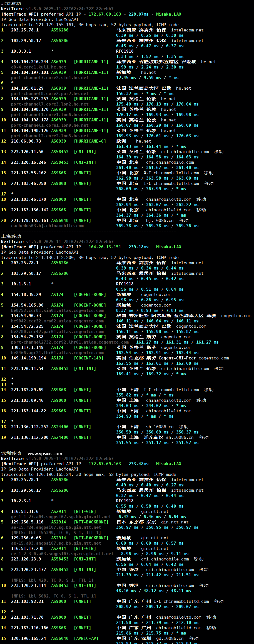Click the be9042.ccr32.mrs02.atlas.cogentco.com hostname
254x644 pixels.
[57, 321]
